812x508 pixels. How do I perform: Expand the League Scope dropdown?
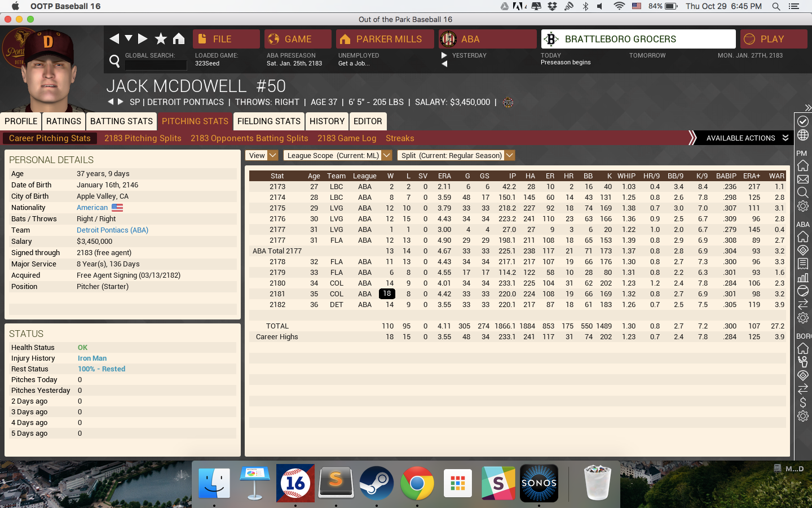tap(337, 155)
